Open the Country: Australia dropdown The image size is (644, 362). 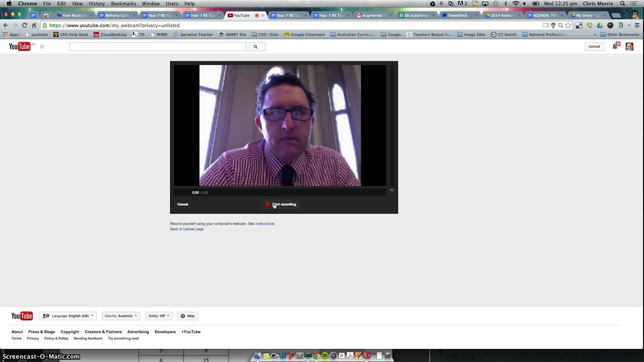(x=121, y=316)
